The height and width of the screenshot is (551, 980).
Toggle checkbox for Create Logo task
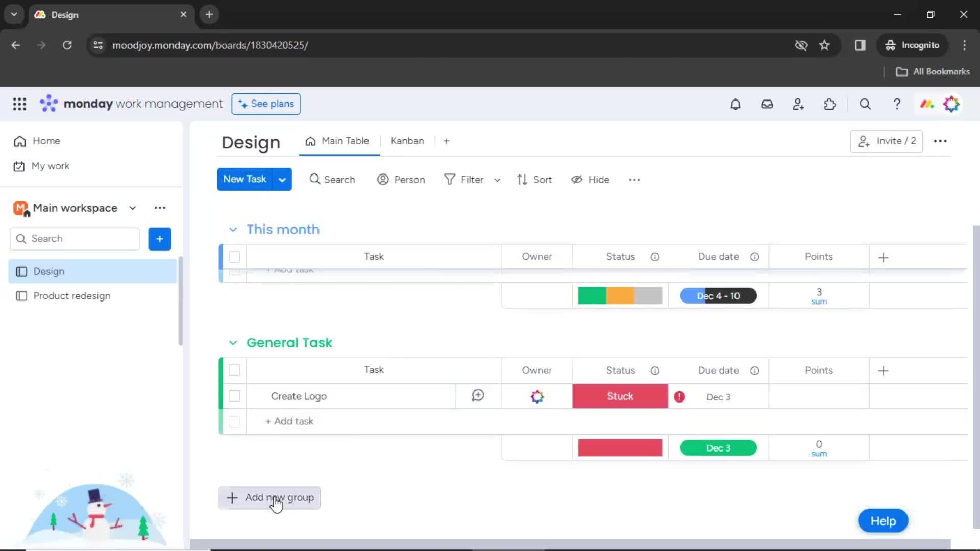[235, 395]
